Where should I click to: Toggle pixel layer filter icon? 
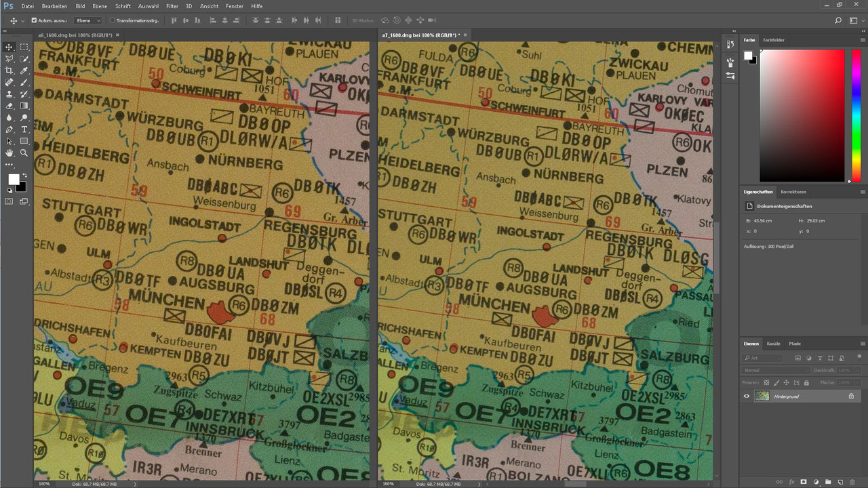pyautogui.click(x=797, y=358)
